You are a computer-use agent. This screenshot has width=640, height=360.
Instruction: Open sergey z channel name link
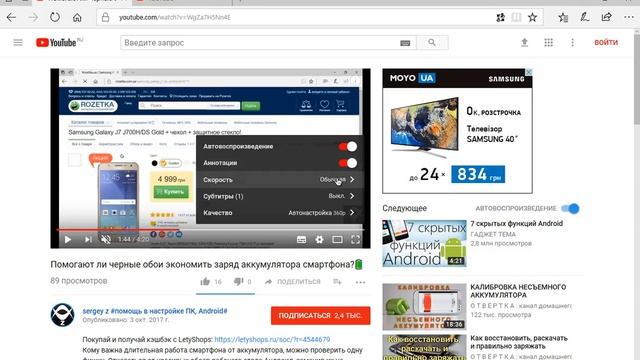pyautogui.click(x=155, y=311)
